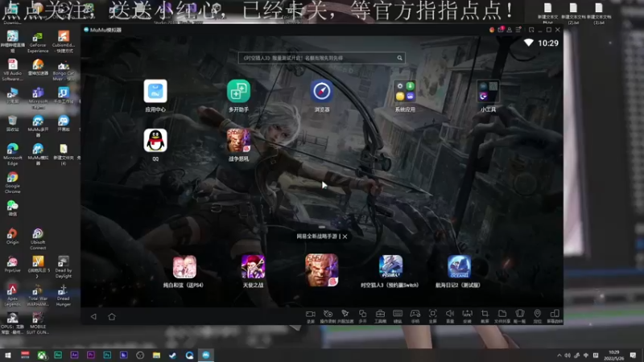Open Google Chrome desktop shortcut
The image size is (644, 362).
[x=12, y=183]
